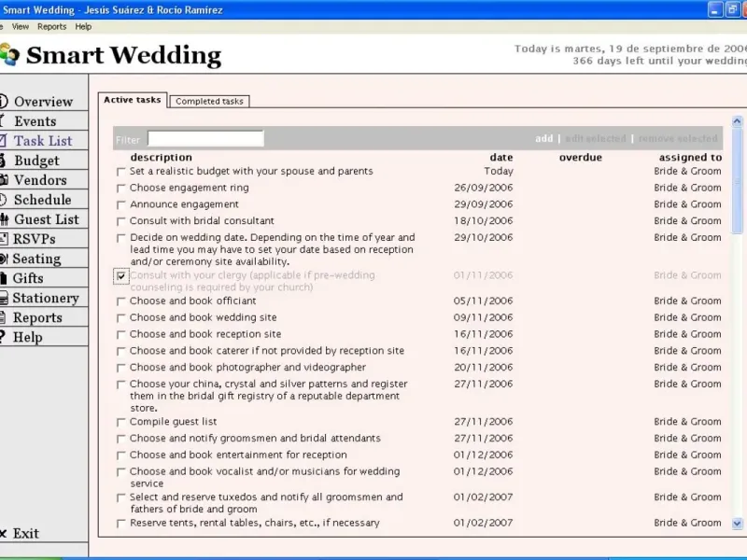
Task: Click the Stationery icon in sidebar
Action: (x=4, y=298)
